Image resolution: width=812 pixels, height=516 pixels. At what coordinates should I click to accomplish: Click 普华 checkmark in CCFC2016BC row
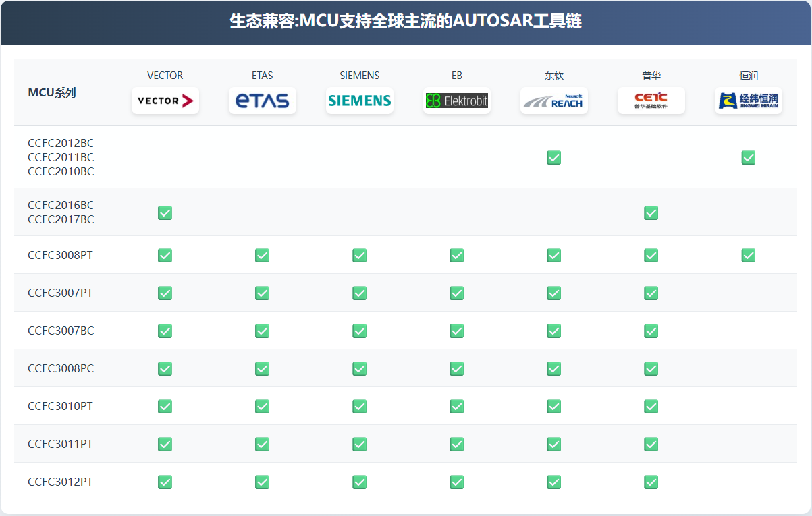tap(651, 212)
